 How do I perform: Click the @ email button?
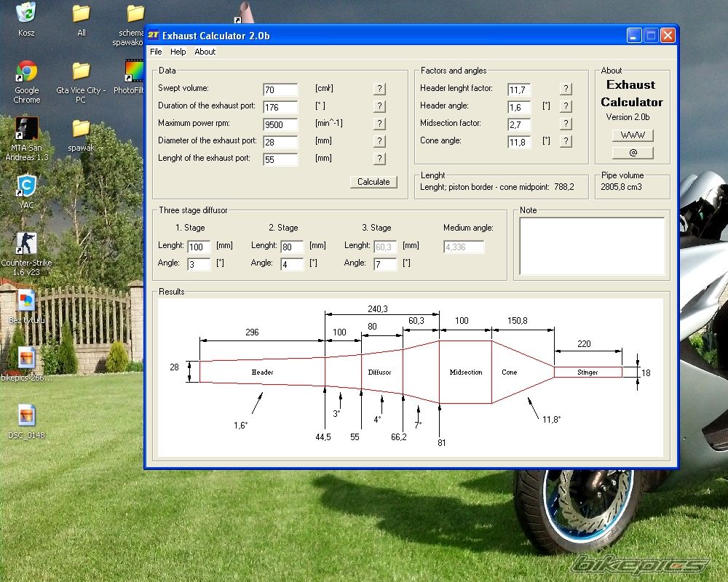click(x=632, y=153)
